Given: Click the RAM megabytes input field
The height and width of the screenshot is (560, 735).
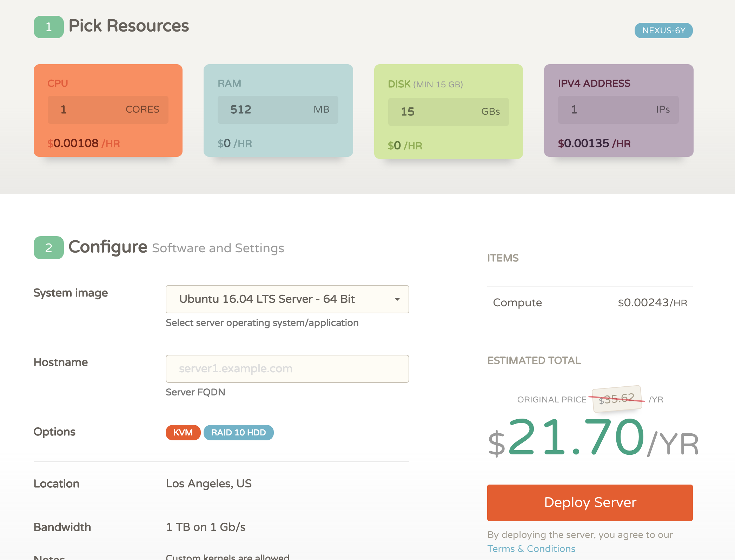Looking at the screenshot, I should click(x=278, y=109).
